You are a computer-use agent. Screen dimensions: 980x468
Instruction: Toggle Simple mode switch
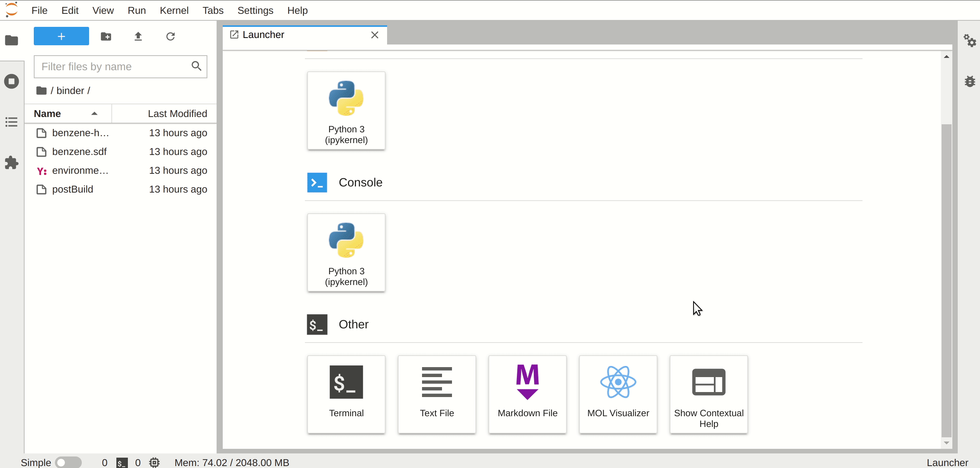[68, 462]
